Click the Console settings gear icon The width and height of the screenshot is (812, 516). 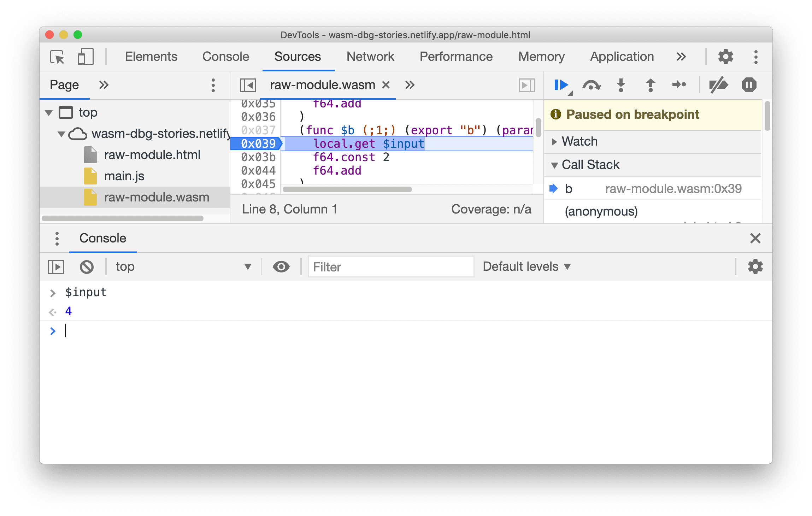(x=756, y=266)
